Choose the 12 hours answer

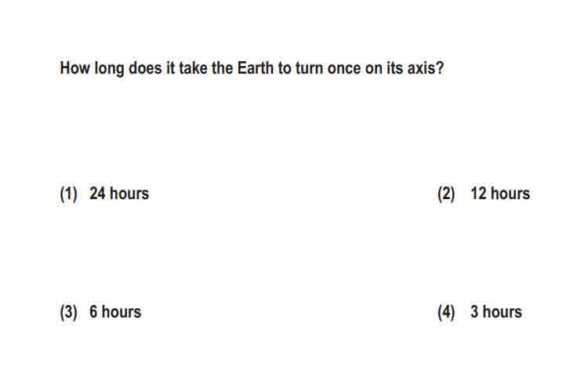(500, 194)
